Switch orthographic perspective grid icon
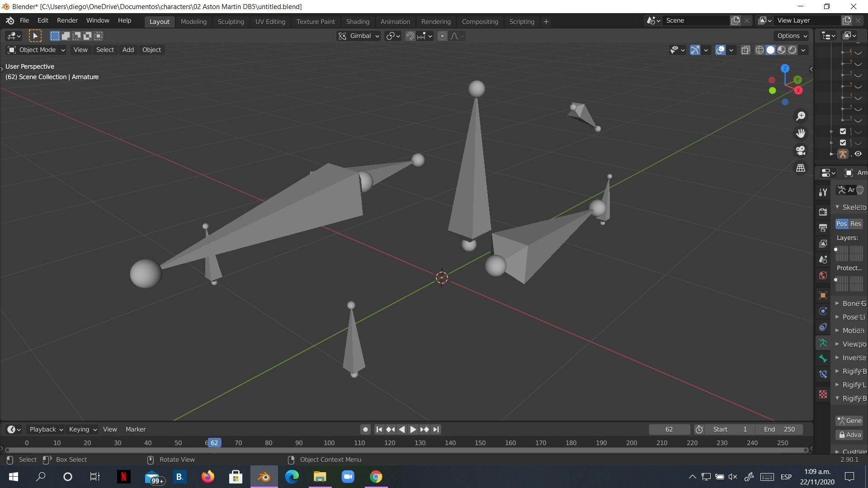Viewport: 868px width, 488px height. tap(801, 168)
